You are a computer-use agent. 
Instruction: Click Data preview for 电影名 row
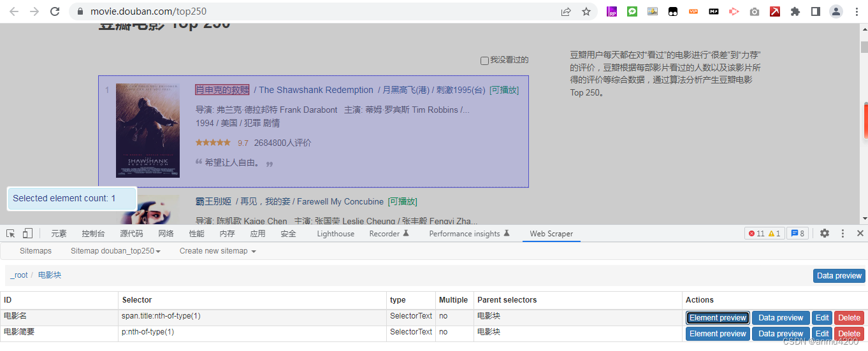[x=781, y=318]
